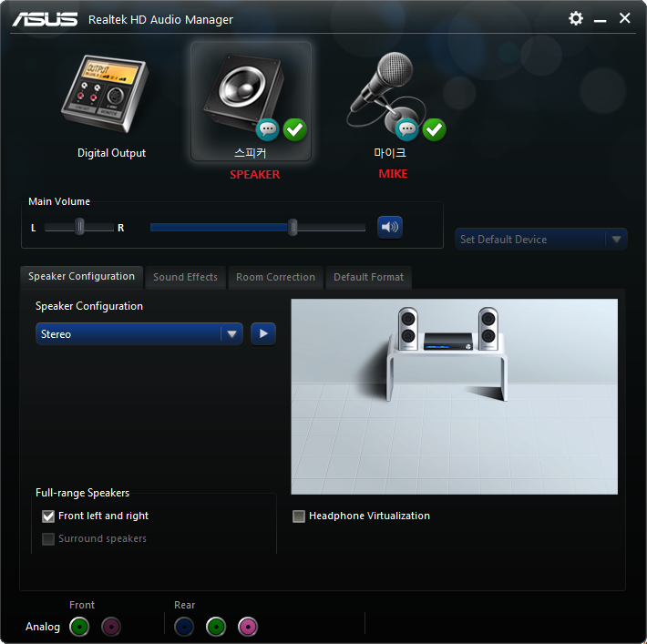Click the front pink analog jack
Viewport: 647px width, 644px height.
[x=111, y=627]
